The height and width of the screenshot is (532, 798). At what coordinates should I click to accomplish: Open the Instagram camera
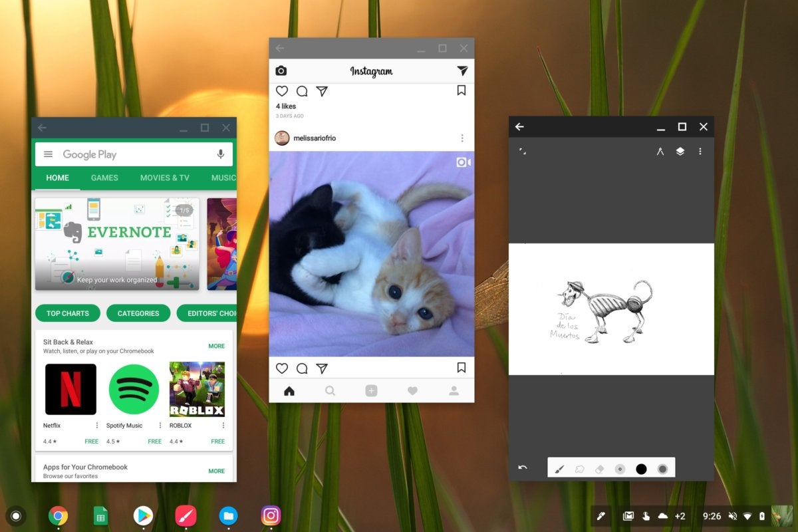point(281,70)
